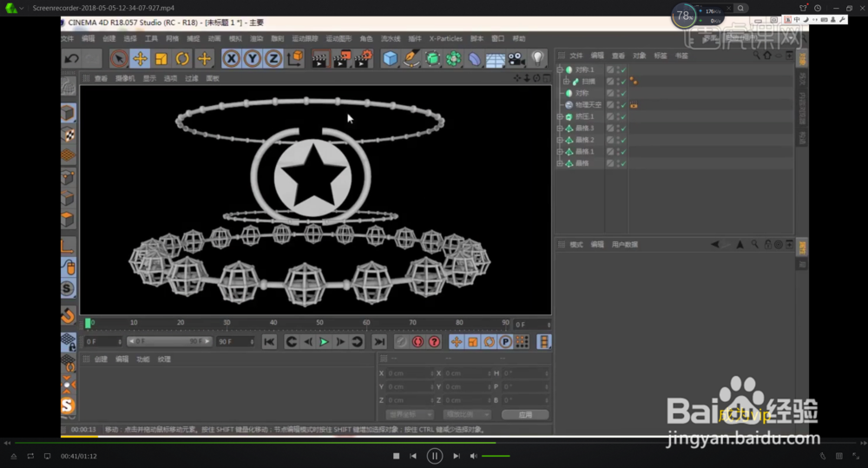Click the 应用 apply button

[525, 414]
